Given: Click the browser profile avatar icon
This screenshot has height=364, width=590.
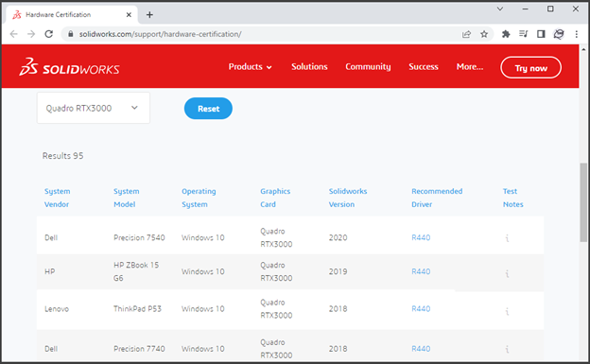Looking at the screenshot, I should click(x=559, y=34).
